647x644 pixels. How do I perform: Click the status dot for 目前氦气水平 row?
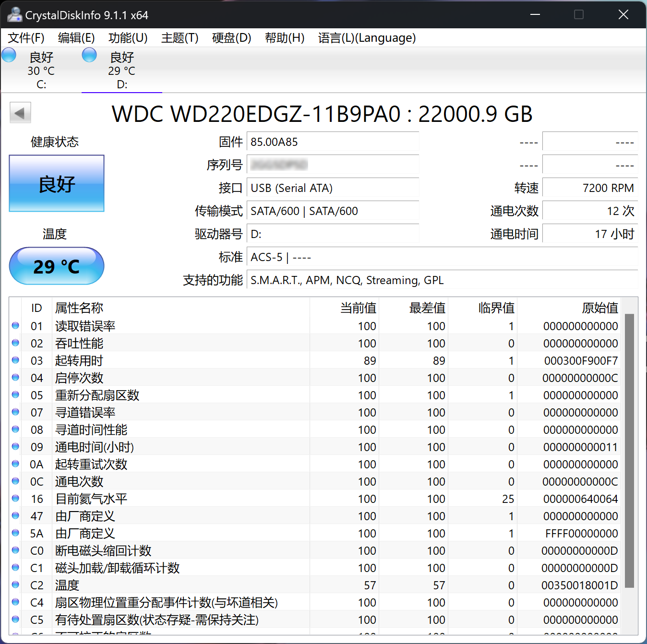coord(15,499)
